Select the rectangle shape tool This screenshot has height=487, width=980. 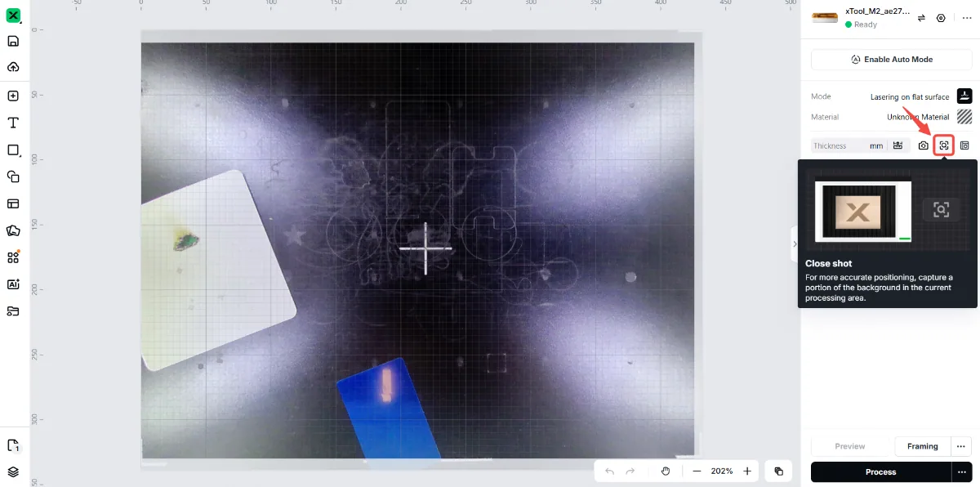[x=13, y=150]
